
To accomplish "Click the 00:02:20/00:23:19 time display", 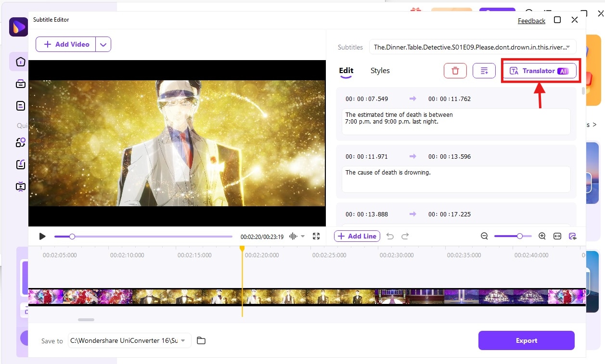I will click(x=262, y=237).
